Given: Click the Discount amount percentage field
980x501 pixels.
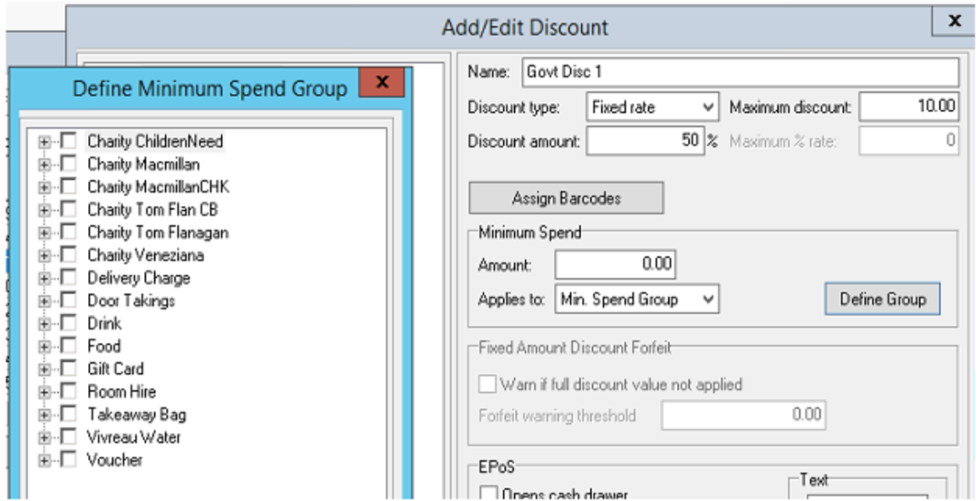Looking at the screenshot, I should click(x=644, y=141).
